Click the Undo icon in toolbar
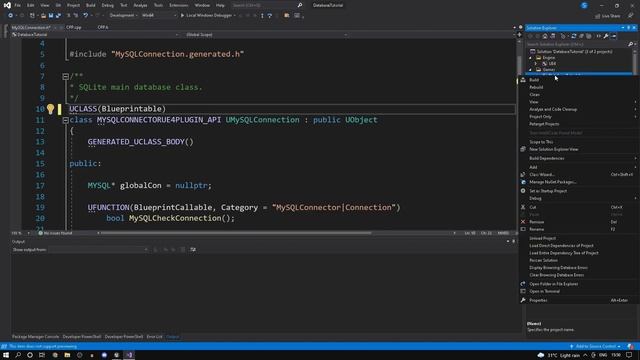Image resolution: width=640 pixels, height=360 pixels. pos(85,16)
